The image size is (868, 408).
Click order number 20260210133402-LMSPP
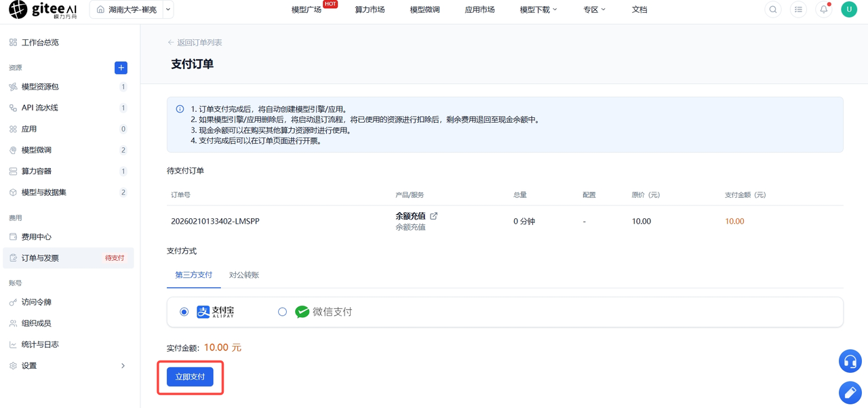(x=215, y=222)
